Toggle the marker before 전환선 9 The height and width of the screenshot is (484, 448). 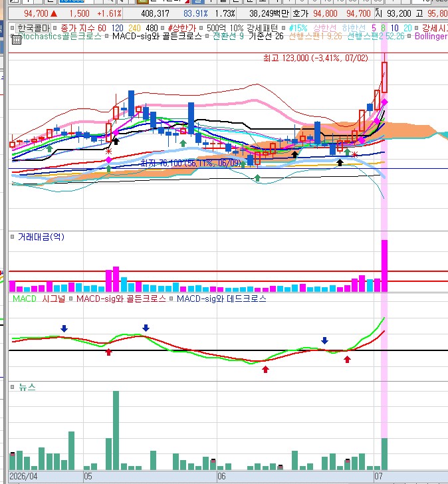coord(207,36)
